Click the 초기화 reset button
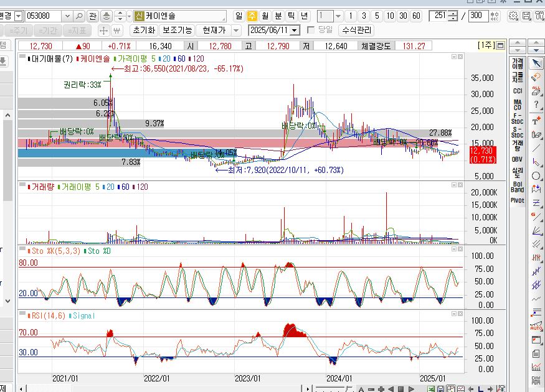Image resolution: width=545 pixels, height=392 pixels. coord(145,30)
